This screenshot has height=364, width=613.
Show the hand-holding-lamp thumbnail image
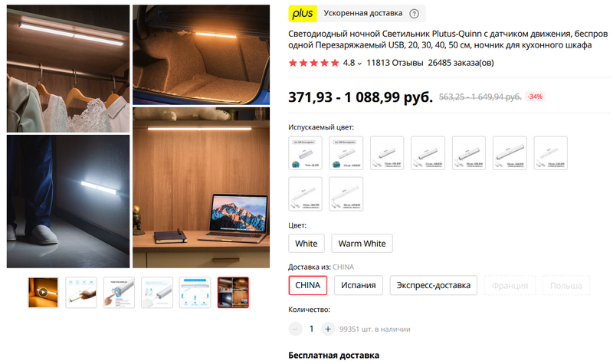click(x=81, y=293)
